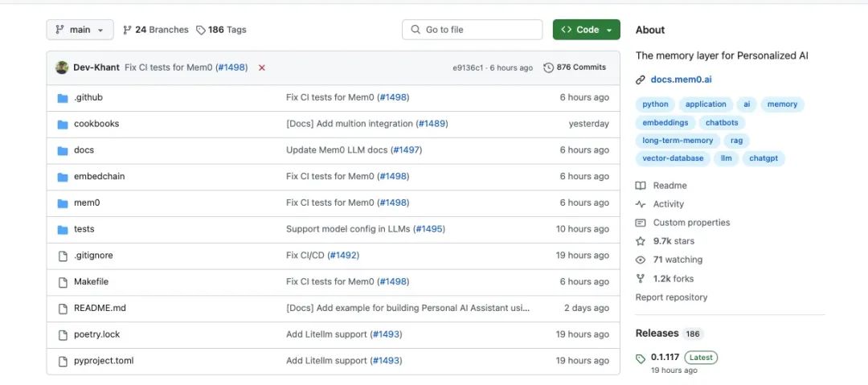
Task: Check the failed CI status red X
Action: pos(262,68)
